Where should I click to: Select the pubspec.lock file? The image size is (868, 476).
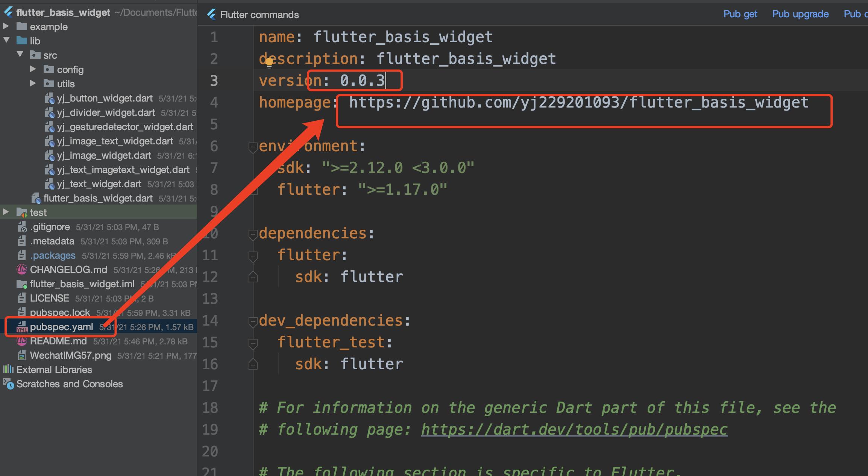[x=60, y=313]
